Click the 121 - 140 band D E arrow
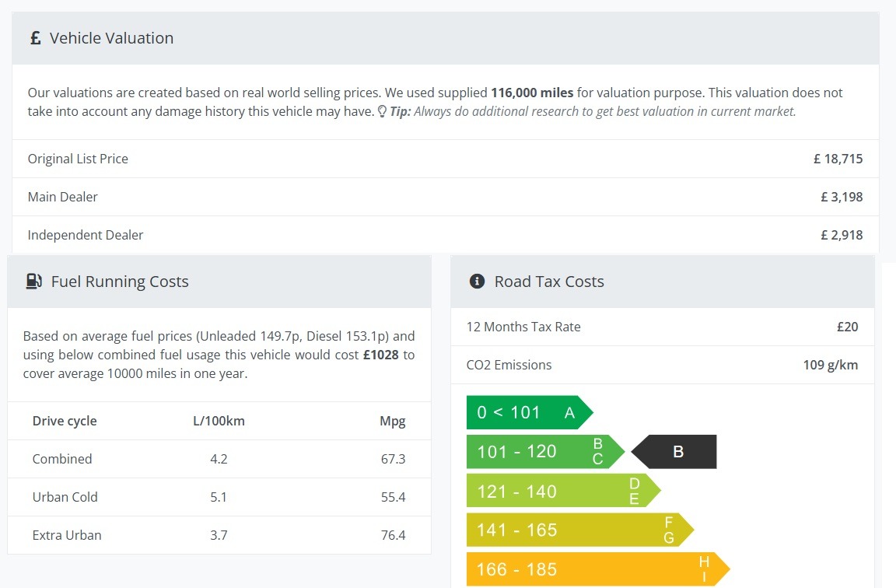 tap(563, 491)
